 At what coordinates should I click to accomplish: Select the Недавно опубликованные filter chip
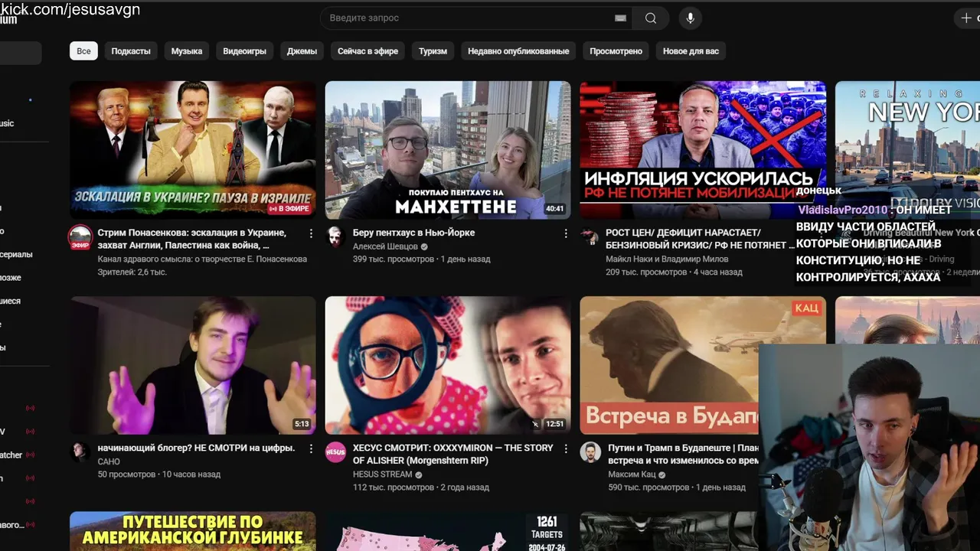coord(518,51)
